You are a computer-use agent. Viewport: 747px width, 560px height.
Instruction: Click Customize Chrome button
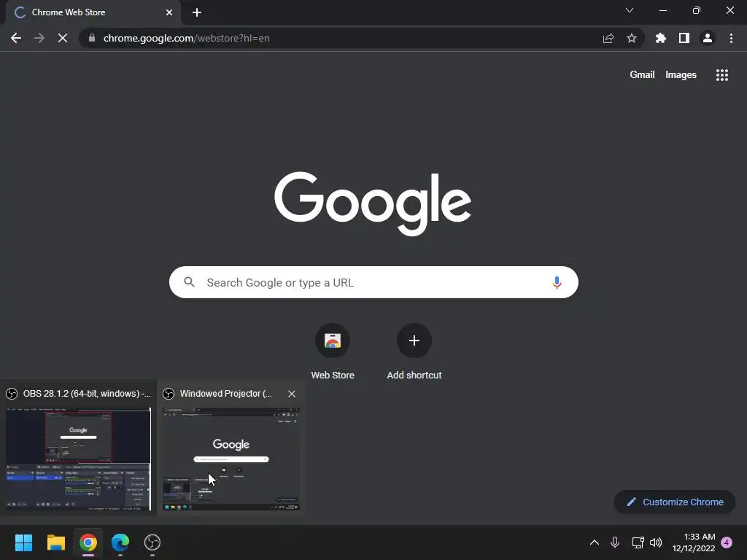pos(675,502)
